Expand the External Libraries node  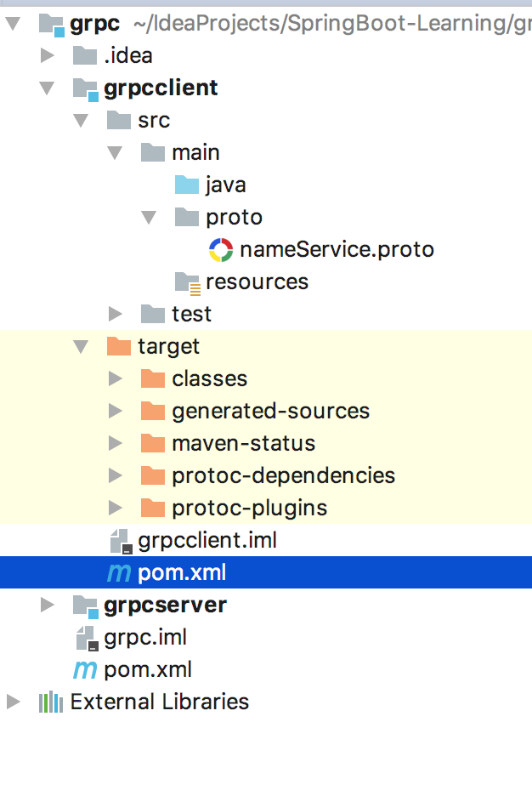point(14,702)
